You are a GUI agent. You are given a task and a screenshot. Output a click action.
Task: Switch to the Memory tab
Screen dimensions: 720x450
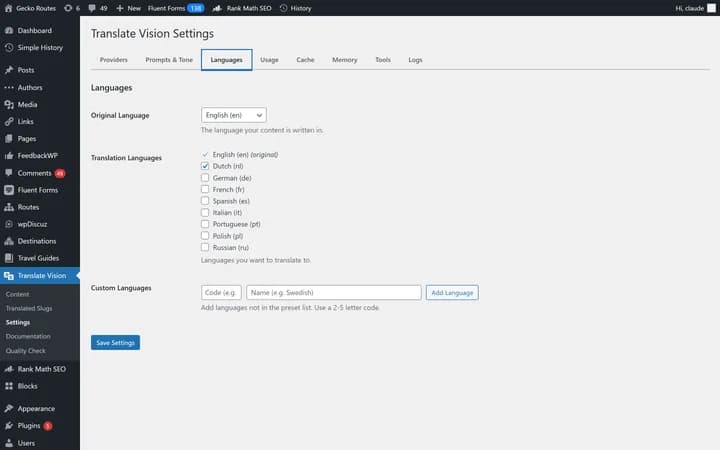344,60
